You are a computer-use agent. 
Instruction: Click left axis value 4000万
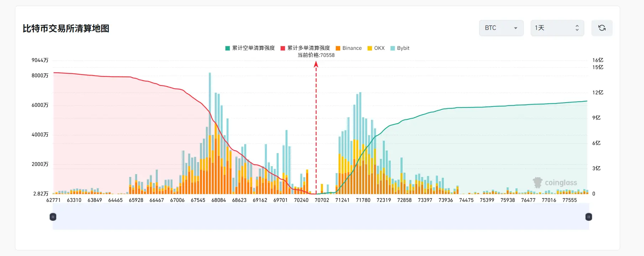40,135
